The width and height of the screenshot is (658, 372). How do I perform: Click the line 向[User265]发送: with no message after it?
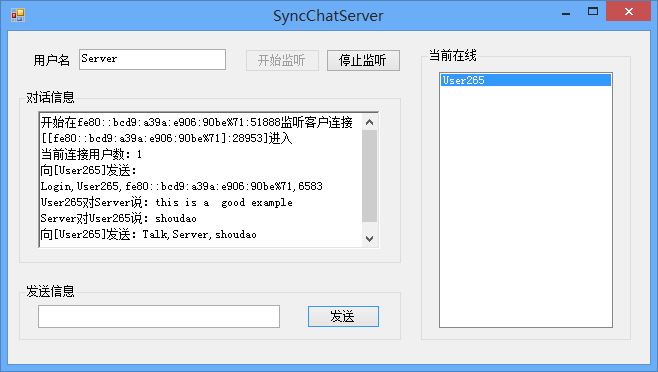(x=89, y=170)
